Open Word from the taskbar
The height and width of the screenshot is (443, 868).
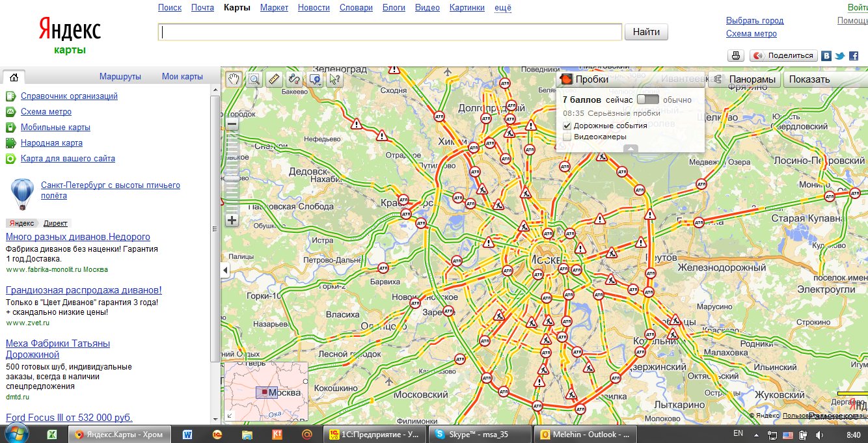click(187, 435)
